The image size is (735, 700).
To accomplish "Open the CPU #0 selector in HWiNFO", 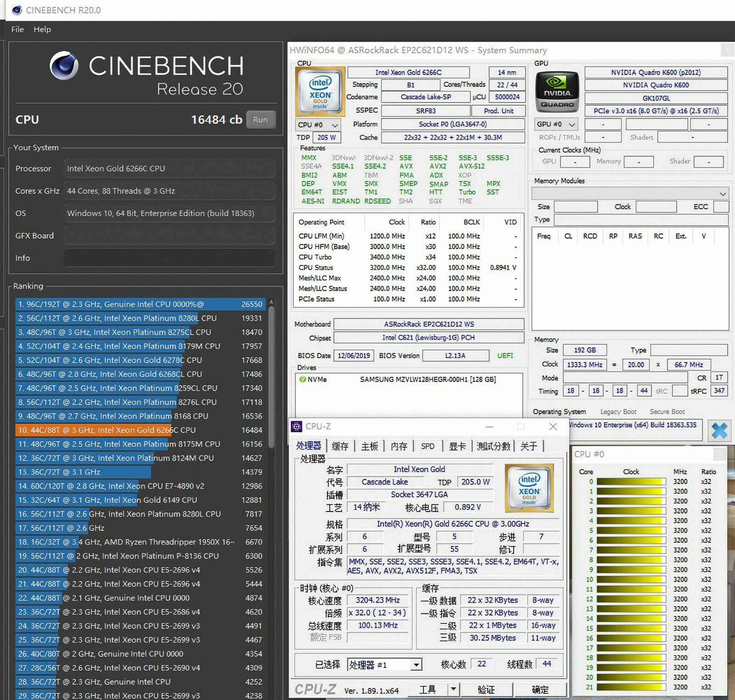I will tap(317, 125).
